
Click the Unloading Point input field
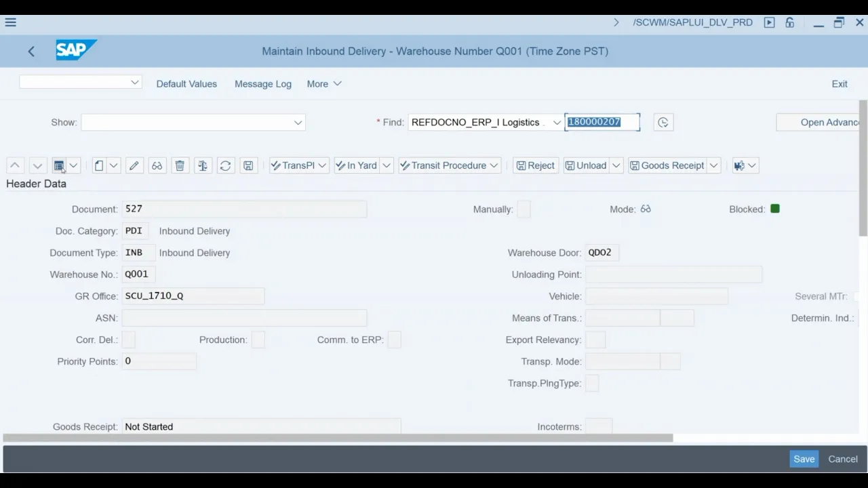(673, 274)
